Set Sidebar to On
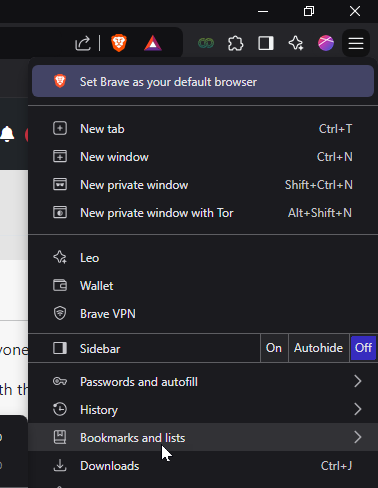378x488 pixels. pyautogui.click(x=274, y=348)
